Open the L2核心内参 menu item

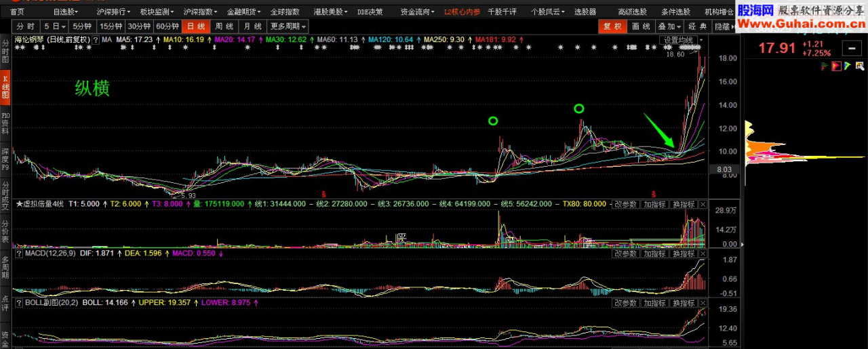click(462, 12)
